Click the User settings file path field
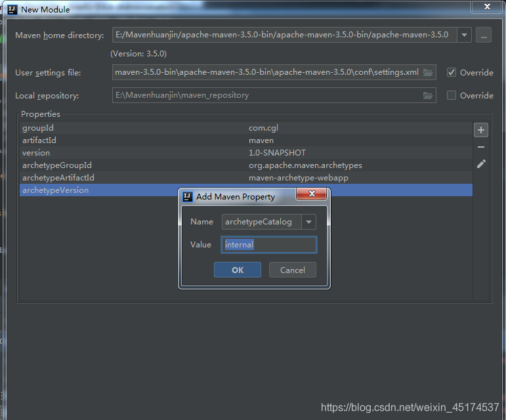 pos(274,72)
